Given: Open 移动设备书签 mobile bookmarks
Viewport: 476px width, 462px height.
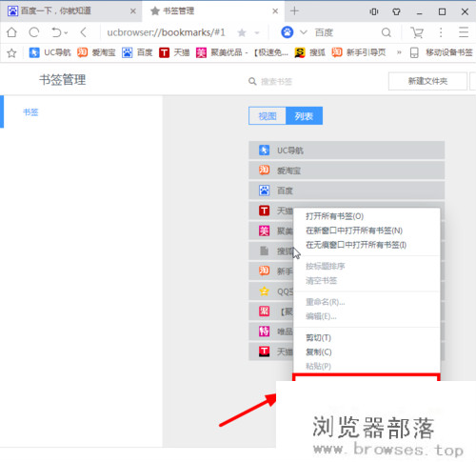Looking at the screenshot, I should pos(442,52).
